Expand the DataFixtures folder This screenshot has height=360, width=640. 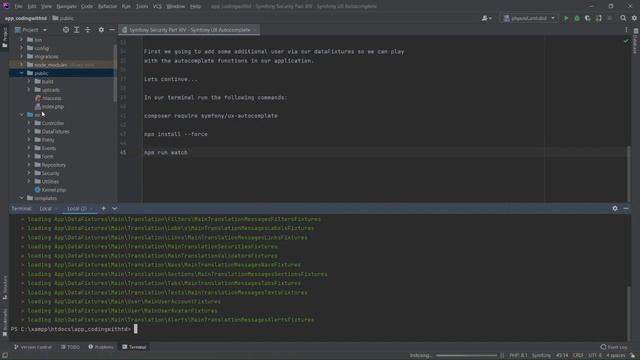pos(29,131)
